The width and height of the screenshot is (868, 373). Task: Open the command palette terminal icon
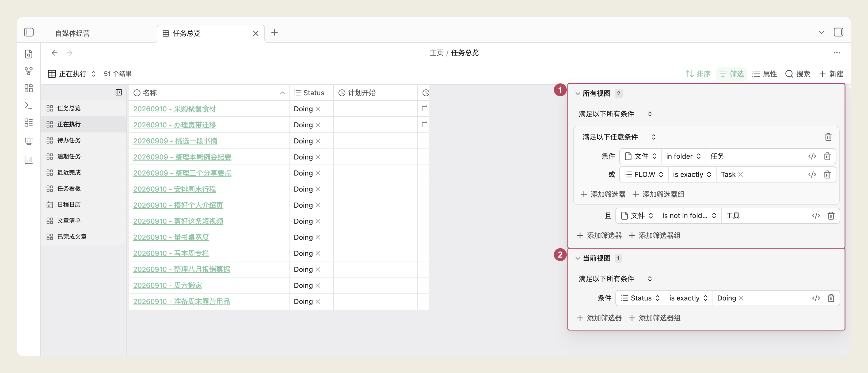pyautogui.click(x=29, y=106)
